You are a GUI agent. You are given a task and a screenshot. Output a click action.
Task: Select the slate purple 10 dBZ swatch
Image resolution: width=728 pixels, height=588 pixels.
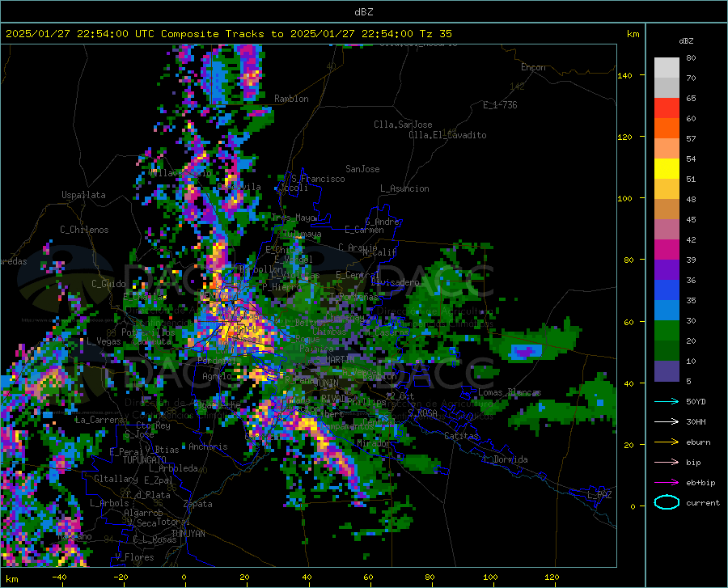click(667, 371)
